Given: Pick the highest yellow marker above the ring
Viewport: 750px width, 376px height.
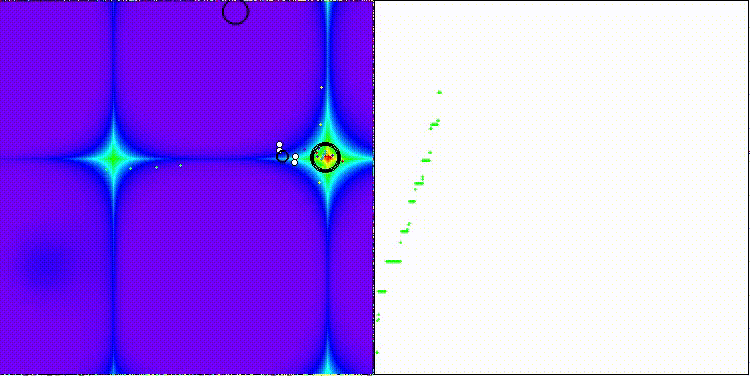Looking at the screenshot, I should [x=321, y=88].
